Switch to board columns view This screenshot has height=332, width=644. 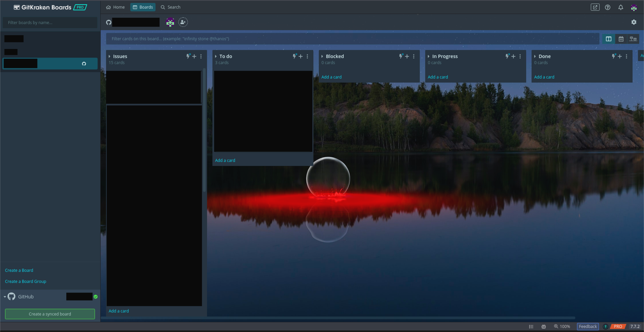pyautogui.click(x=609, y=39)
